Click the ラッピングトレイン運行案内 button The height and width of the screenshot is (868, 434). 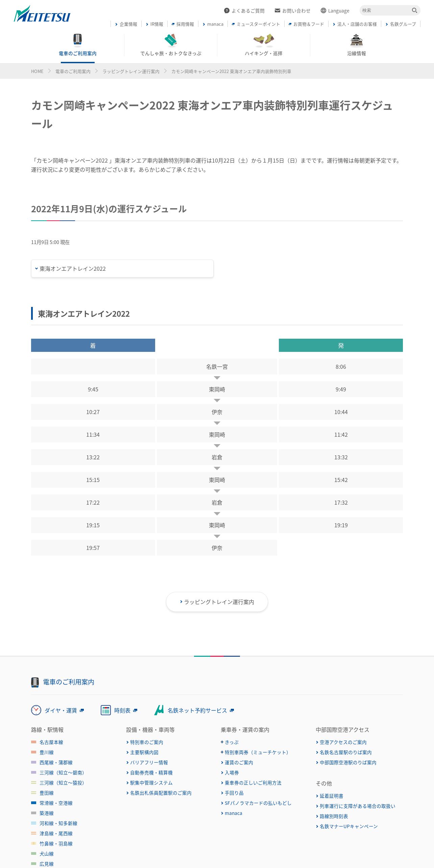click(217, 602)
